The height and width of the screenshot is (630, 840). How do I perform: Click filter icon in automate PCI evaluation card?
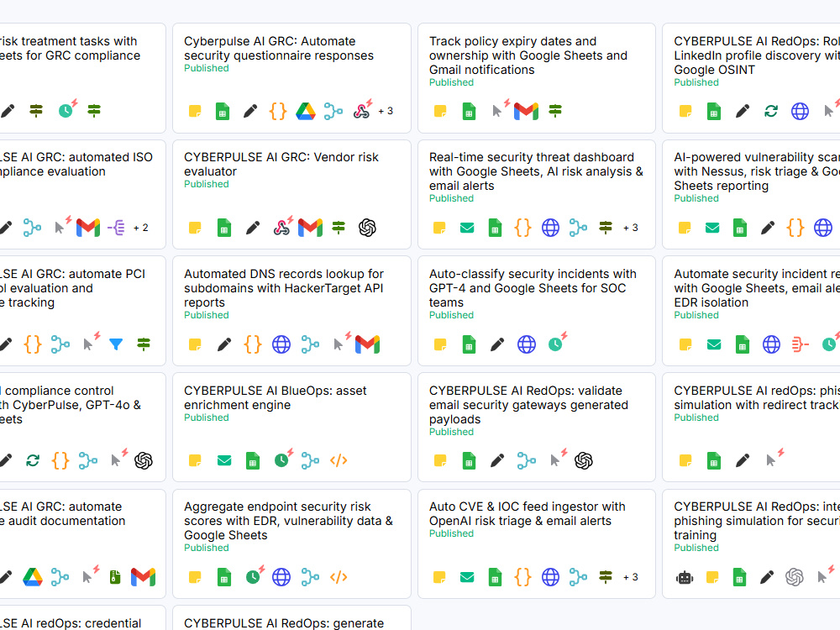[116, 344]
